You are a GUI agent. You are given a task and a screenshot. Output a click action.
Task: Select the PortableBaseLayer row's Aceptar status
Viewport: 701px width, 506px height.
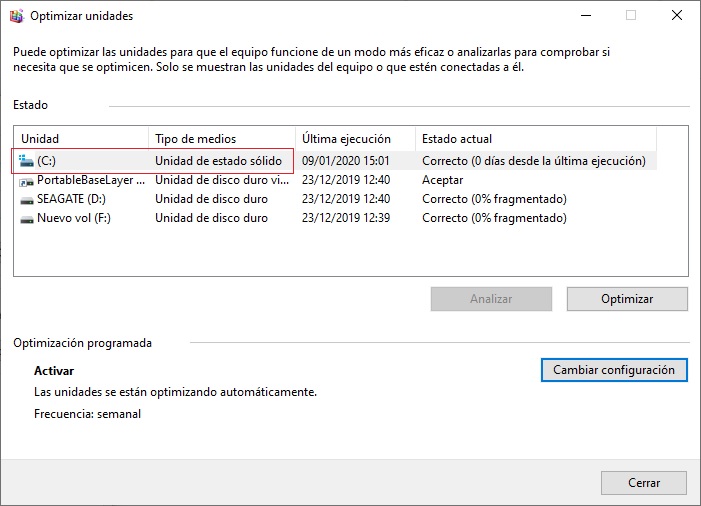442,180
